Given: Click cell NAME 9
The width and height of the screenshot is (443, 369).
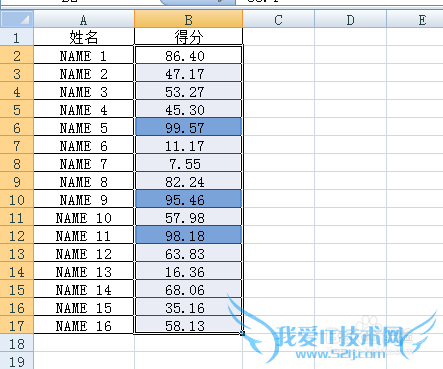Looking at the screenshot, I should pyautogui.click(x=84, y=199).
